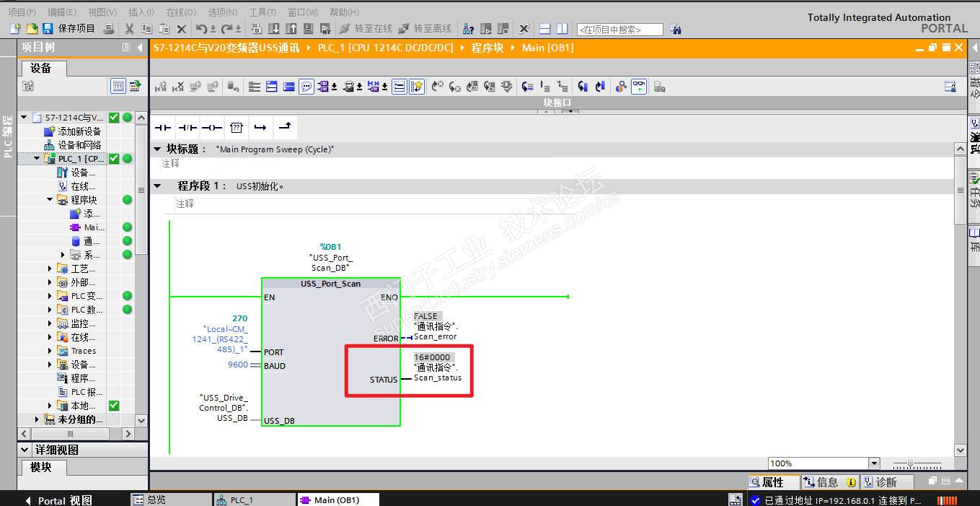Image resolution: width=980 pixels, height=506 pixels.
Task: Open the 诊断 diagnostics tab
Action: (887, 482)
